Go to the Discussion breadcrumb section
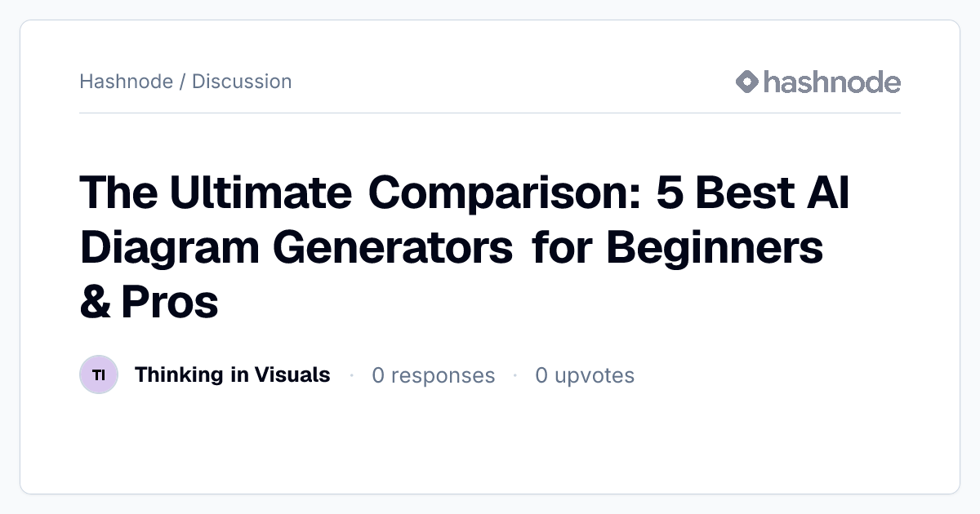 (x=242, y=82)
